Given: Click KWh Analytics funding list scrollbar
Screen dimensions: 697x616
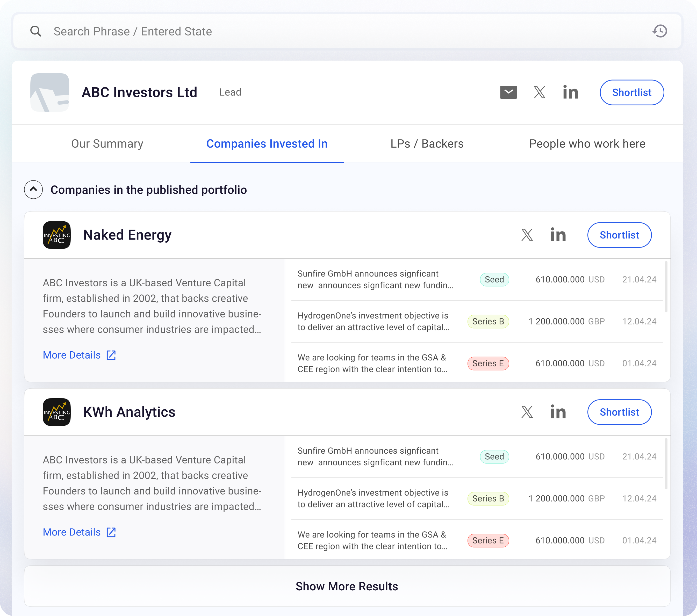Looking at the screenshot, I should click(x=666, y=464).
